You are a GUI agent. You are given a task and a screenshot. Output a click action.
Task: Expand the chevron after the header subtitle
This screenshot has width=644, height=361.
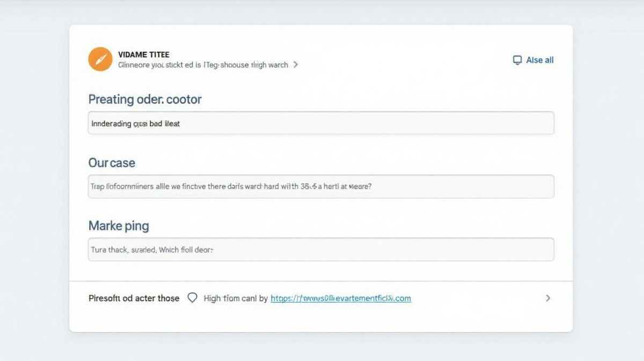(296, 65)
